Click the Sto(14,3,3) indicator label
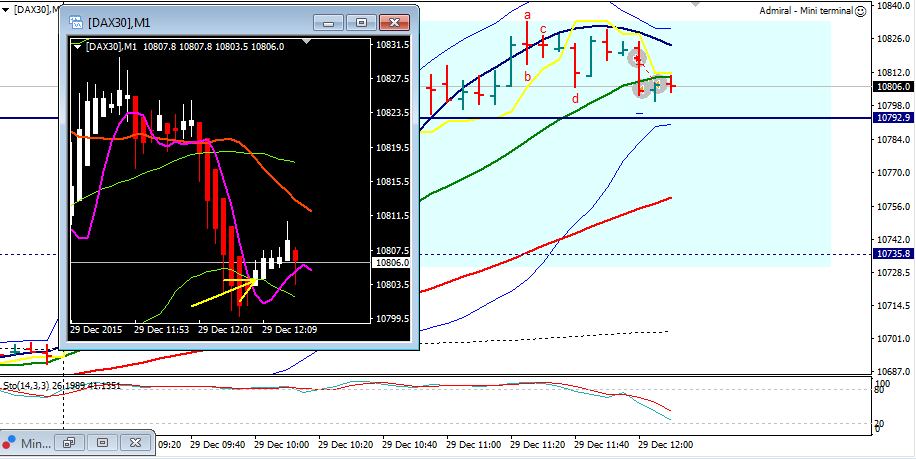 coord(62,385)
